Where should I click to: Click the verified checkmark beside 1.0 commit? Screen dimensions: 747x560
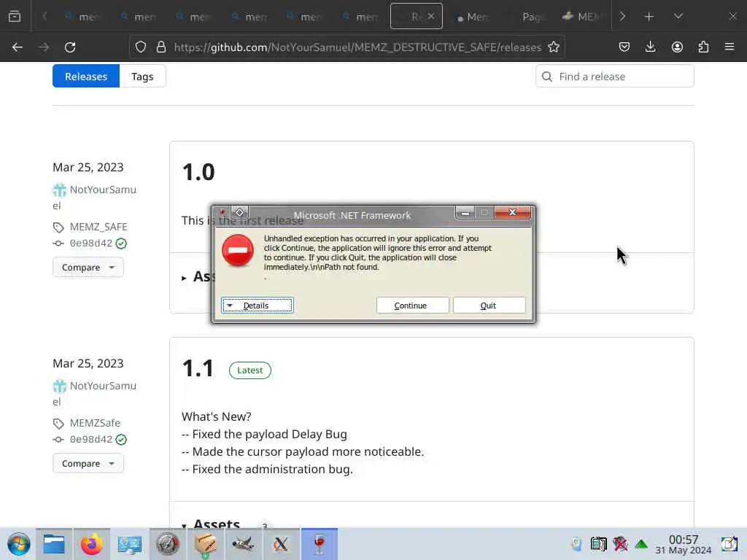121,244
